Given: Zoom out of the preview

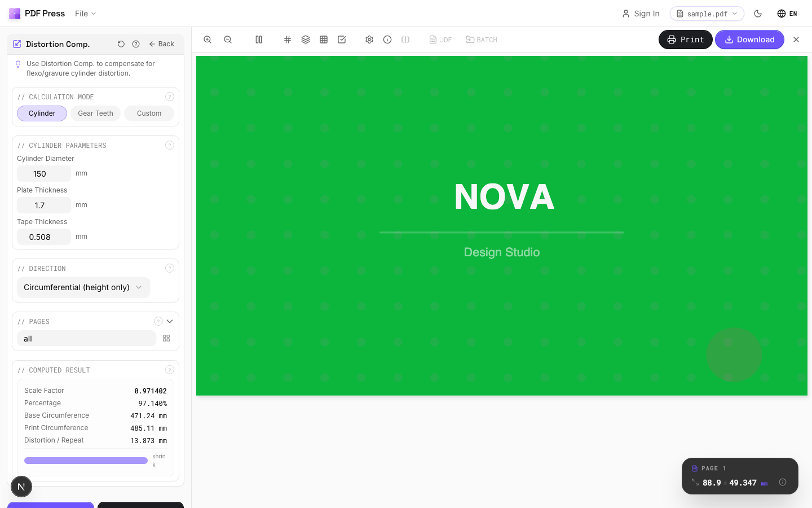Looking at the screenshot, I should [x=228, y=40].
